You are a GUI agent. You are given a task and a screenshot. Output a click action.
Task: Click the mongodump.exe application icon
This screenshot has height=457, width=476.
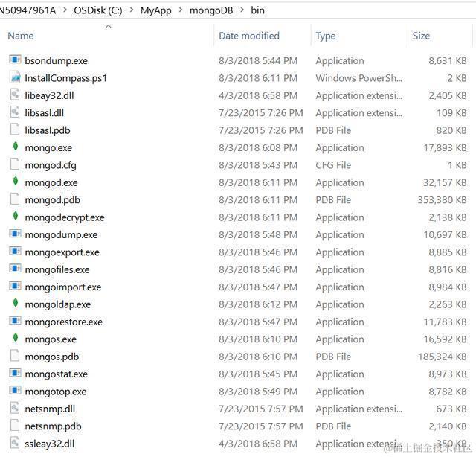coord(15,234)
